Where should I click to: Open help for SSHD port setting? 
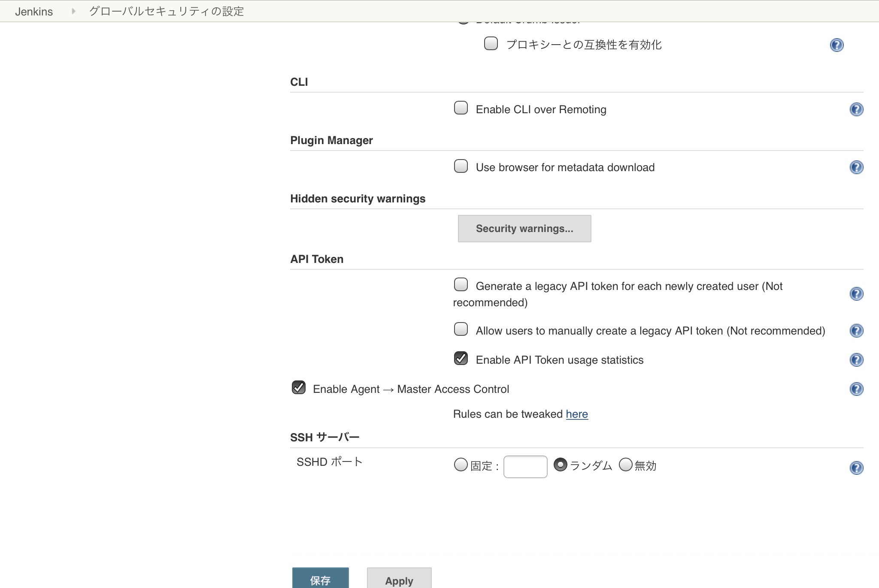click(x=856, y=467)
